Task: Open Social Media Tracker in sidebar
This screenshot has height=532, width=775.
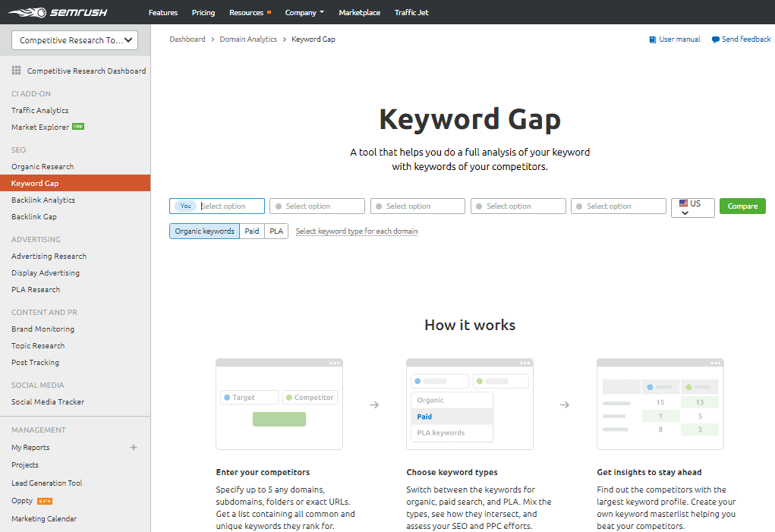Action: [x=48, y=402]
